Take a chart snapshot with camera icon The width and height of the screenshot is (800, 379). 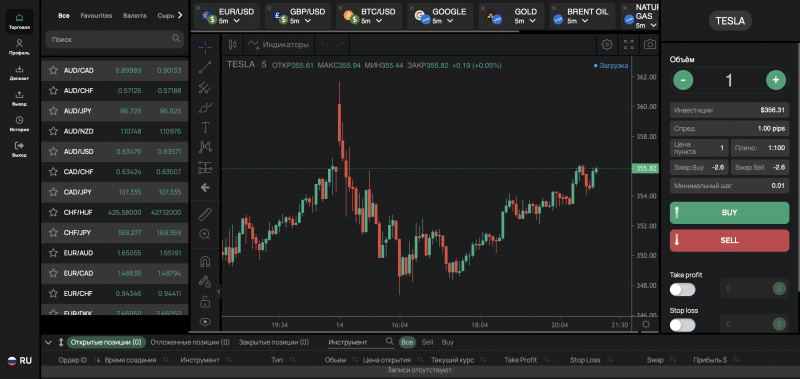point(649,44)
